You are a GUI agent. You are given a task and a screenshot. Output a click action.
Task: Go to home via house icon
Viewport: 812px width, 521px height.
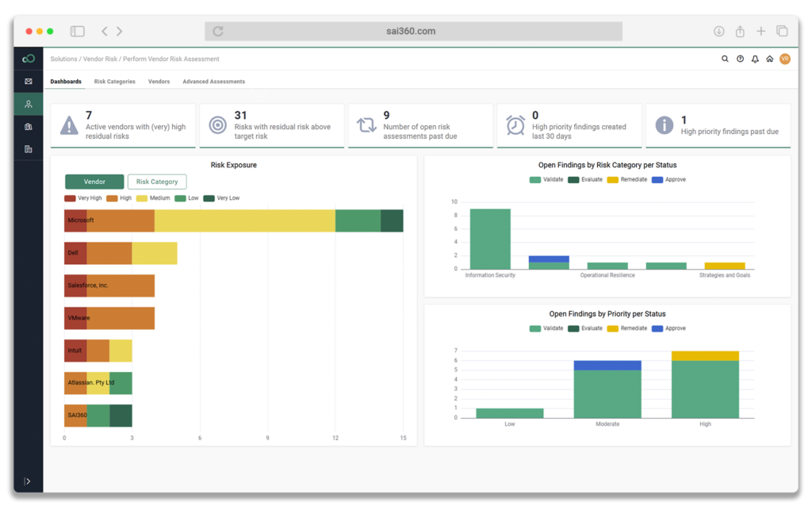coord(769,59)
